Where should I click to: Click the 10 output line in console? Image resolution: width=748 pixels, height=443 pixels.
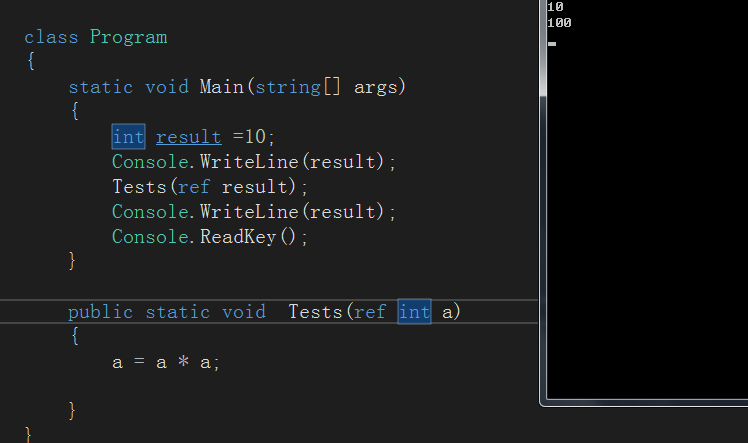556,7
